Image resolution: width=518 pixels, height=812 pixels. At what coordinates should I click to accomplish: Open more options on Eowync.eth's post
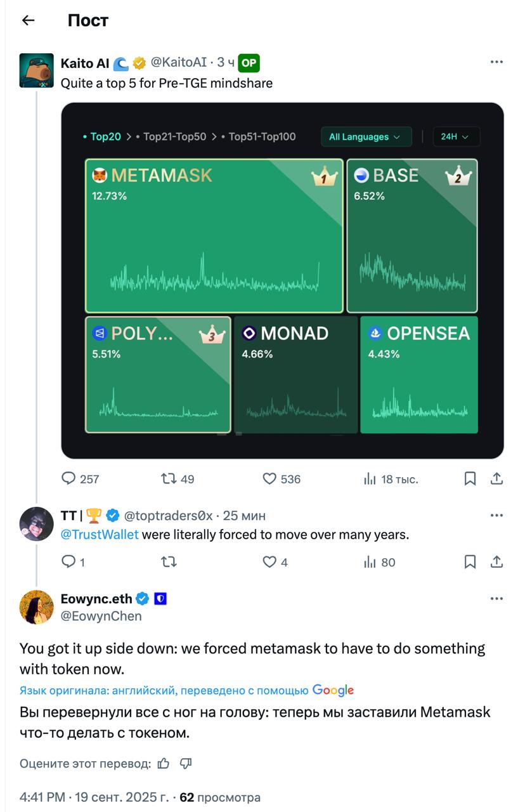496,599
